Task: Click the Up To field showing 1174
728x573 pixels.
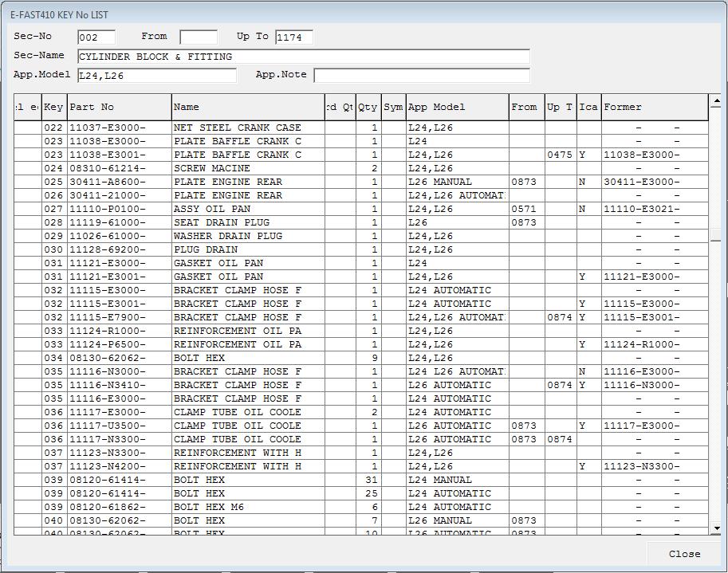Action: [x=294, y=37]
